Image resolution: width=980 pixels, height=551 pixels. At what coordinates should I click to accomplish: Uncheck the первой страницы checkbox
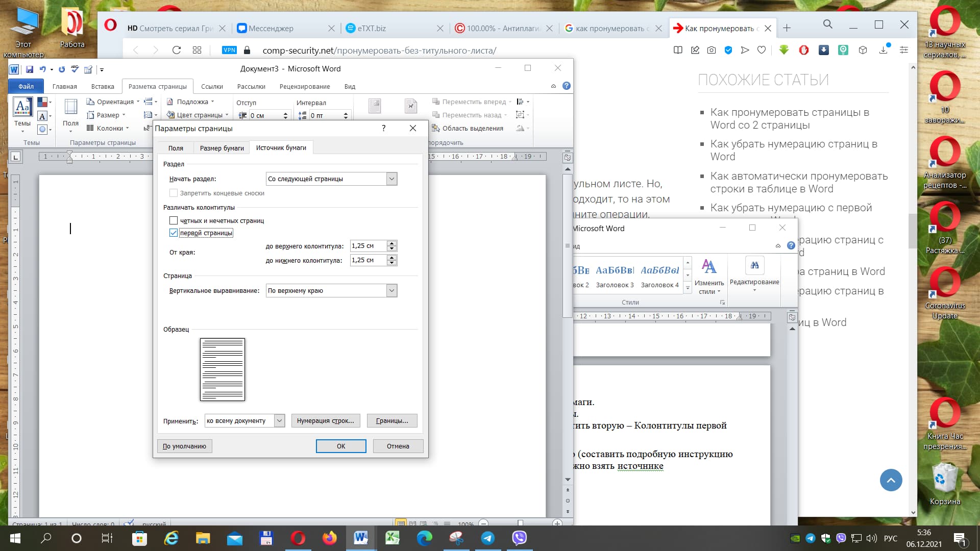click(x=174, y=233)
